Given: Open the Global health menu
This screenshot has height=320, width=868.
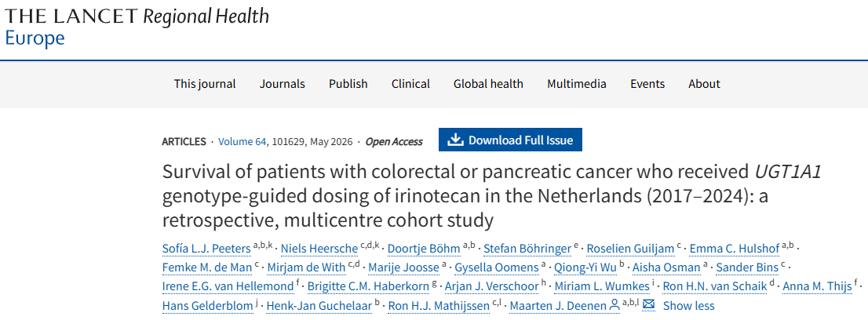Looking at the screenshot, I should 488,84.
